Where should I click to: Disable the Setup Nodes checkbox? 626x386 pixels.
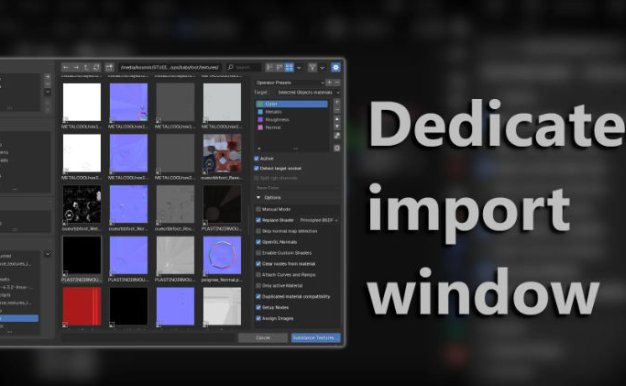(258, 307)
